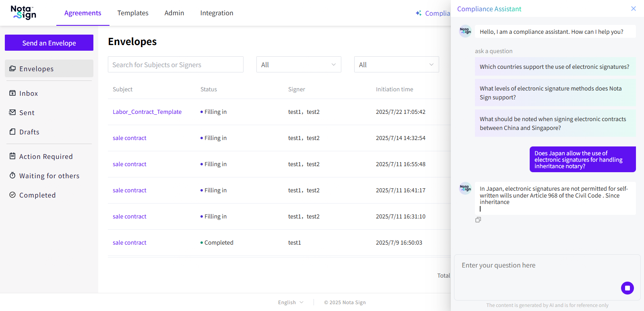
Task: Ask which countries support electronic signatures
Action: 554,67
